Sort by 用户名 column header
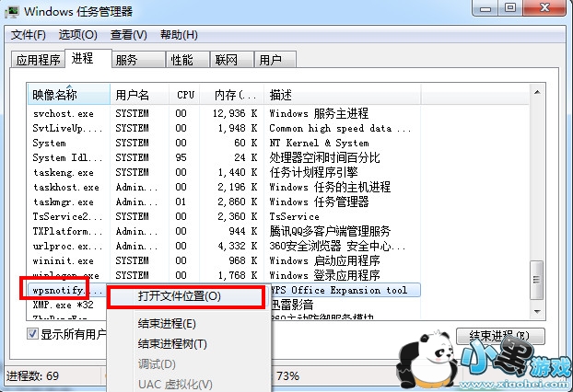This screenshot has height=392, width=573. click(140, 95)
